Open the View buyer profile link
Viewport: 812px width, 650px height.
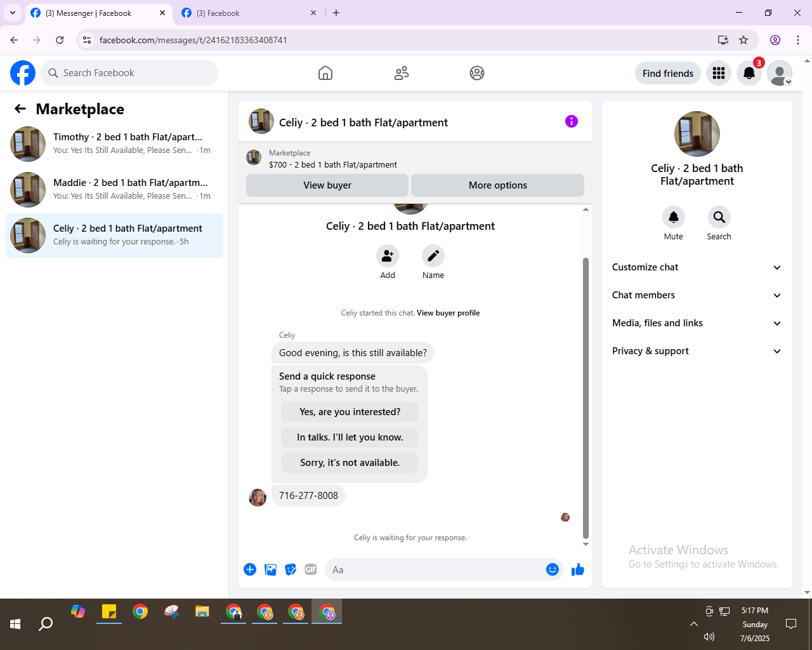tap(448, 313)
